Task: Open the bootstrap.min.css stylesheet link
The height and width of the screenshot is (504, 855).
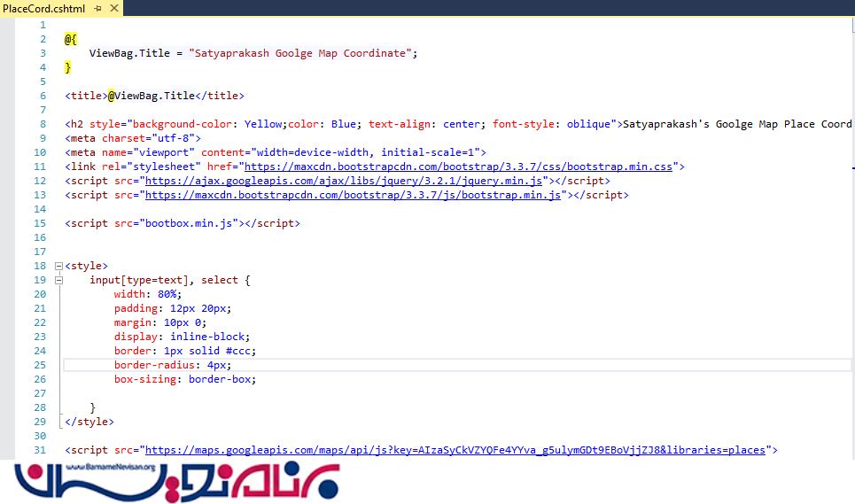Action: pyautogui.click(x=458, y=167)
